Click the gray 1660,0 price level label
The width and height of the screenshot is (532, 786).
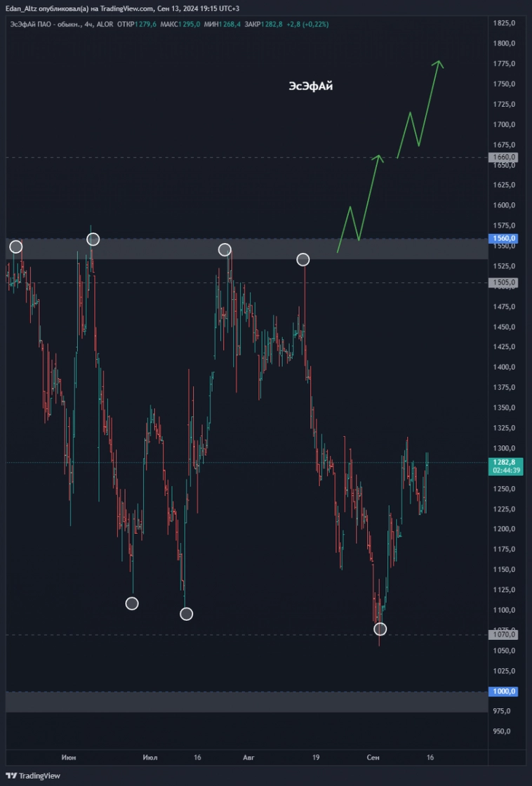pos(504,157)
